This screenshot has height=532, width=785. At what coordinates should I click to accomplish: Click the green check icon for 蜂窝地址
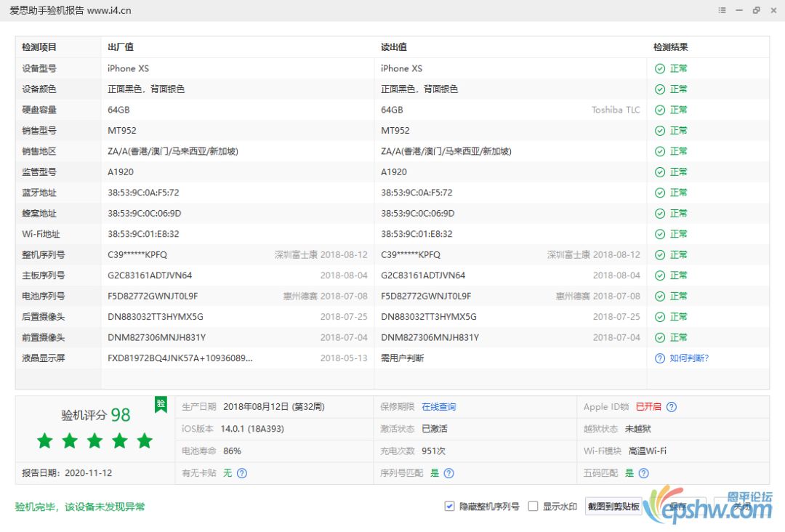[660, 214]
